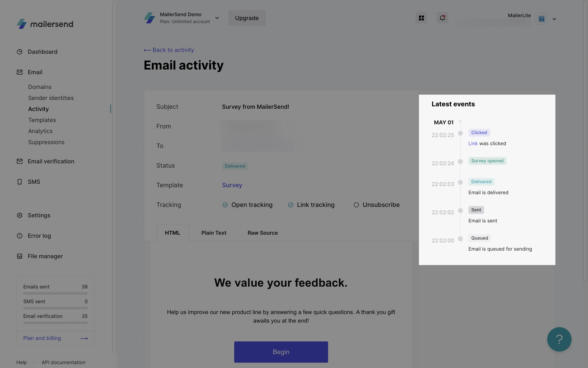Click the SMS sent progress bar
588x368 pixels.
coord(55,308)
